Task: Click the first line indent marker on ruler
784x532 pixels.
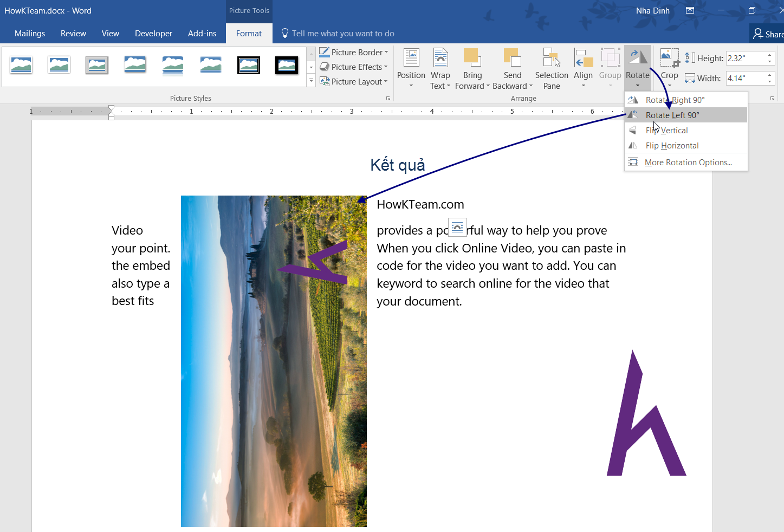Action: click(111, 108)
